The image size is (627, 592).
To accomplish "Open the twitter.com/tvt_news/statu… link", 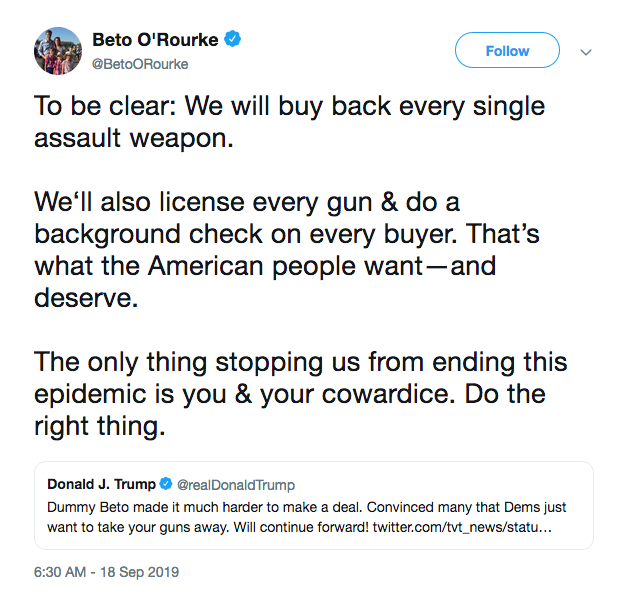I will click(462, 527).
